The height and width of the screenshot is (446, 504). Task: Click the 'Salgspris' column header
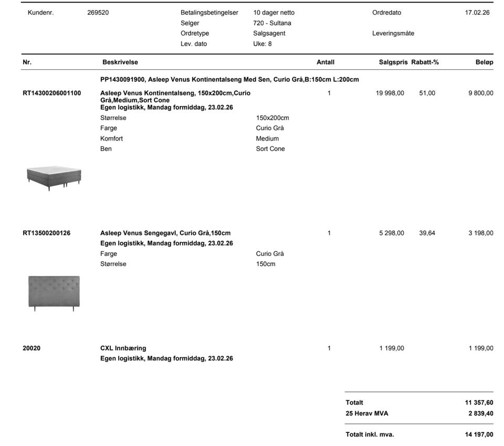(x=393, y=62)
